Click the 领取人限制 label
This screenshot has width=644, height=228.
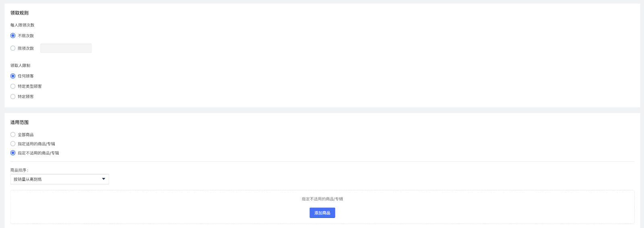(20, 66)
